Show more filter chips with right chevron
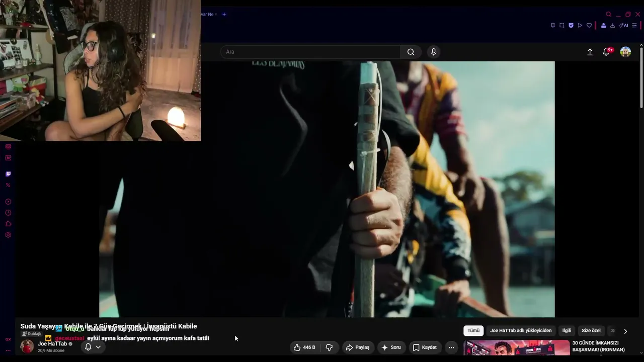 coord(625,331)
